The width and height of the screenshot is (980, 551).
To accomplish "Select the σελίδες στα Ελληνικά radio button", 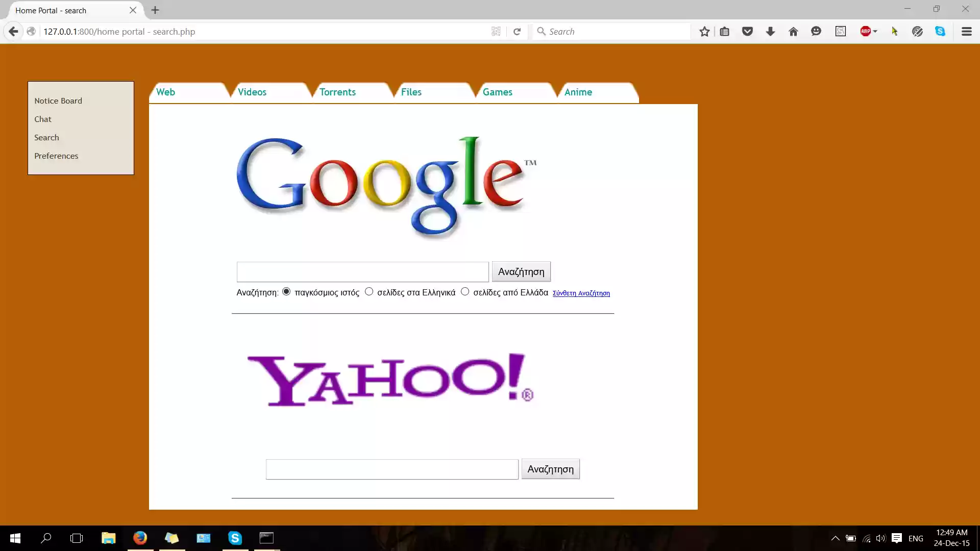I will pos(369,291).
